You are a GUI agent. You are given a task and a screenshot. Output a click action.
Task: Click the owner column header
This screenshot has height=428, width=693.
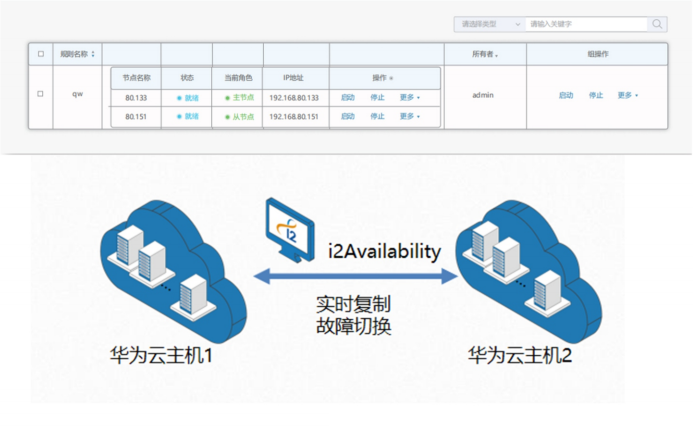click(485, 54)
